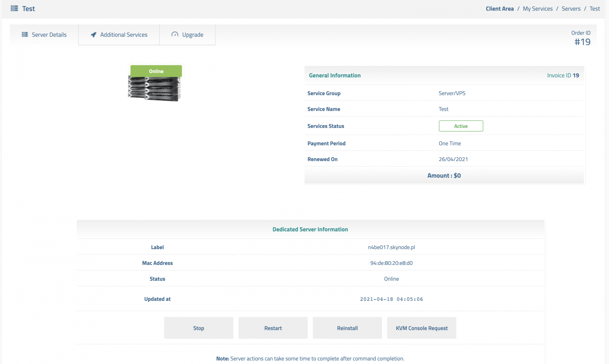Switch to Additional Services tab
This screenshot has width=609, height=364.
pyautogui.click(x=119, y=35)
